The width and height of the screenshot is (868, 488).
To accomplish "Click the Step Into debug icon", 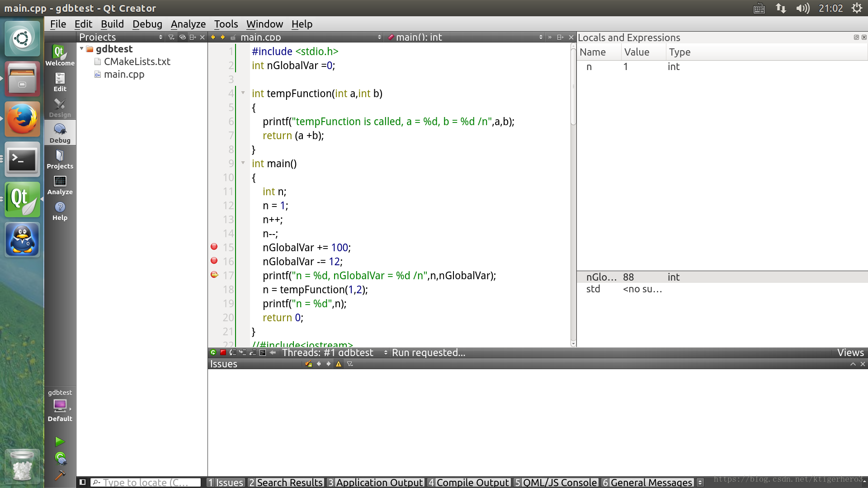I will tap(243, 352).
